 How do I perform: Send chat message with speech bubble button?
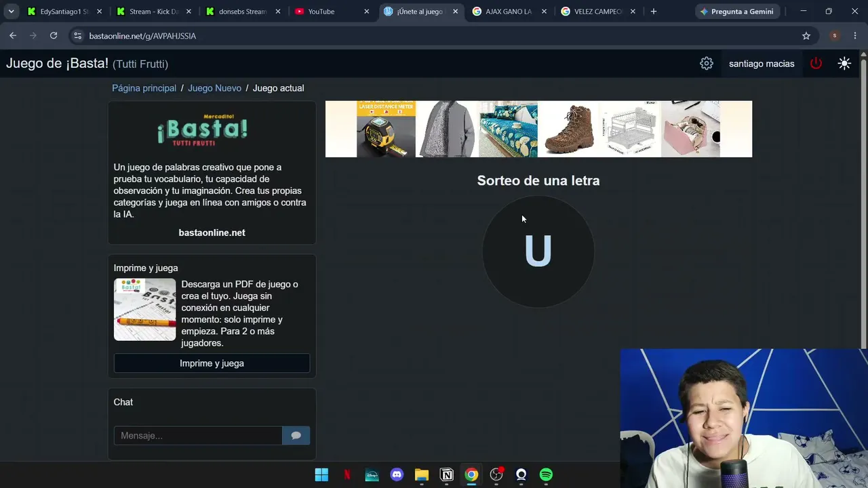click(x=296, y=435)
